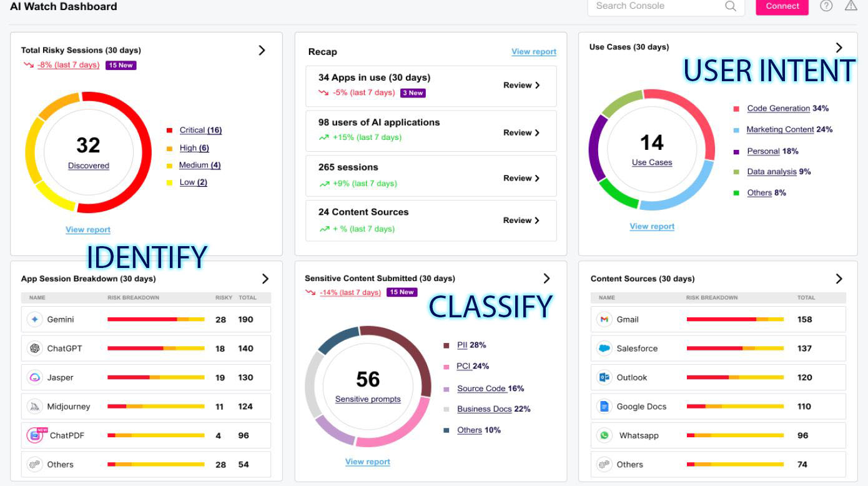868x486 pixels.
Task: Open the Recap View report link
Action: click(533, 52)
